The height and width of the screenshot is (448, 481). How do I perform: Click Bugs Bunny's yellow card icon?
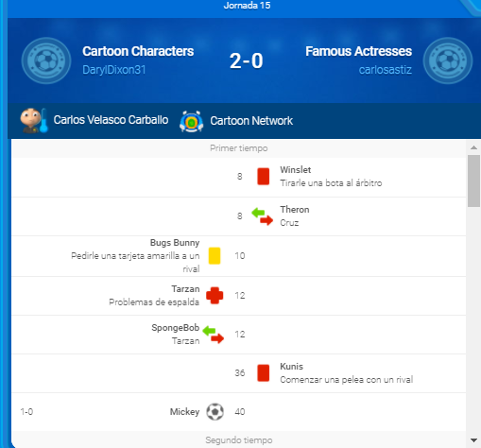point(215,255)
